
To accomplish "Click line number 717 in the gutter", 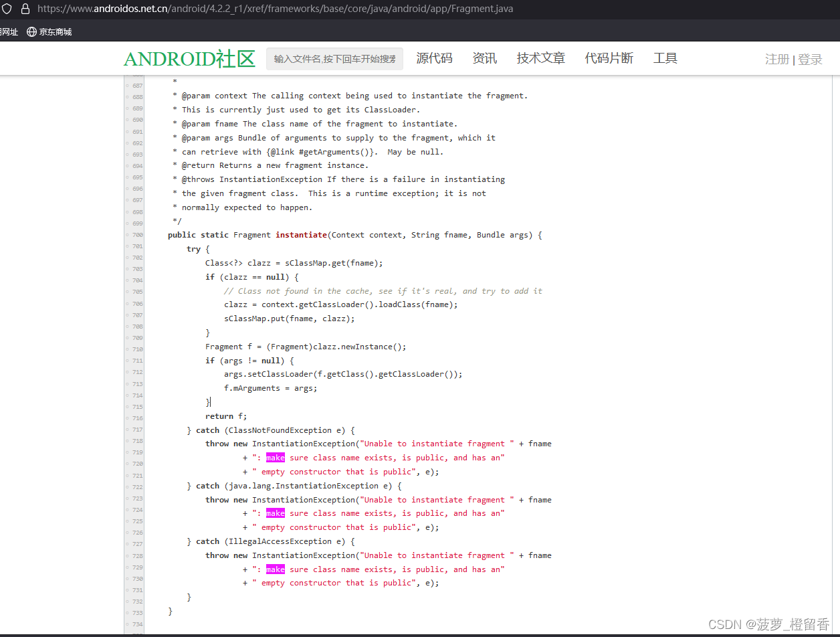I will point(137,430).
